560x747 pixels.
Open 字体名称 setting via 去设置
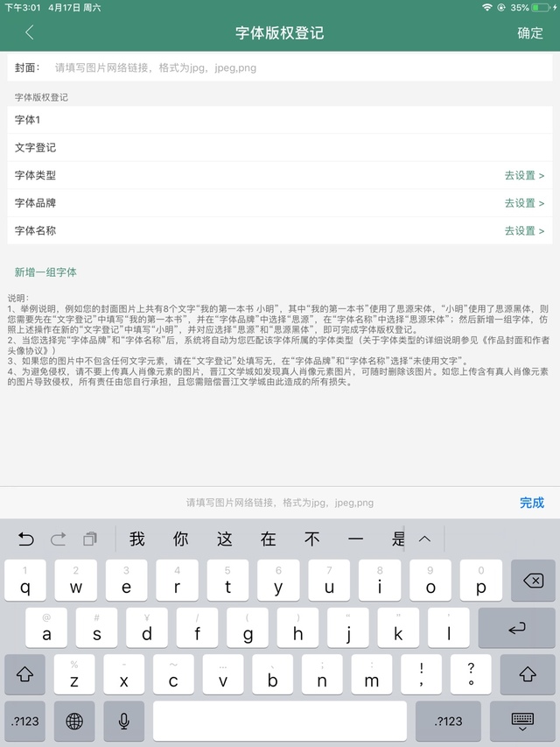tap(524, 231)
